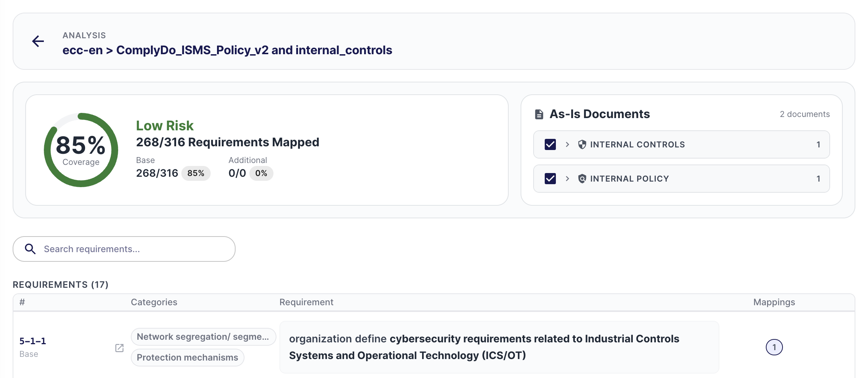Focus the Search requirements input field

point(134,249)
